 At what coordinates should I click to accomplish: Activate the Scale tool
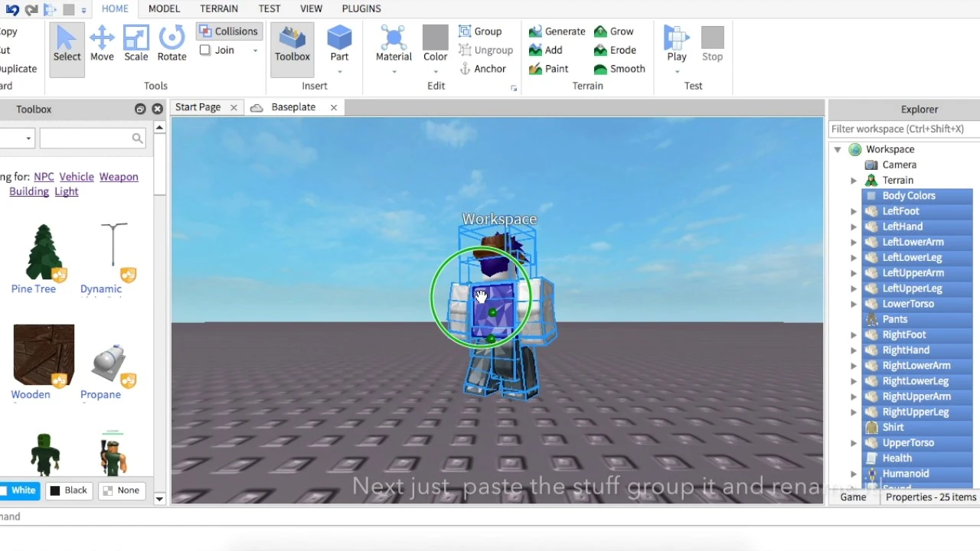136,44
